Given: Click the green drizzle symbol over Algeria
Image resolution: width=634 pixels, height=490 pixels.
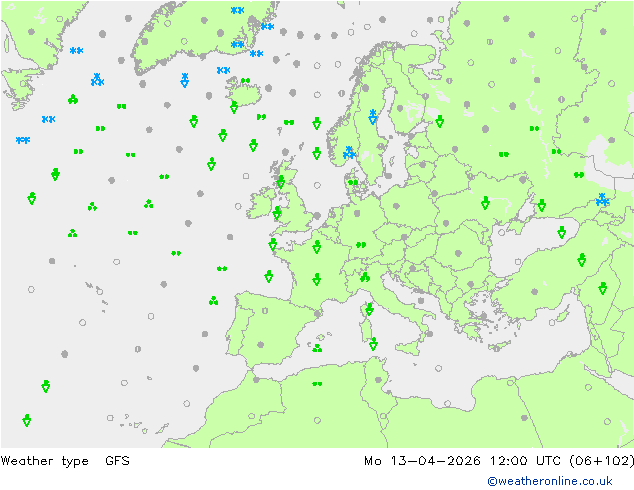Looking at the screenshot, I should click(317, 383).
